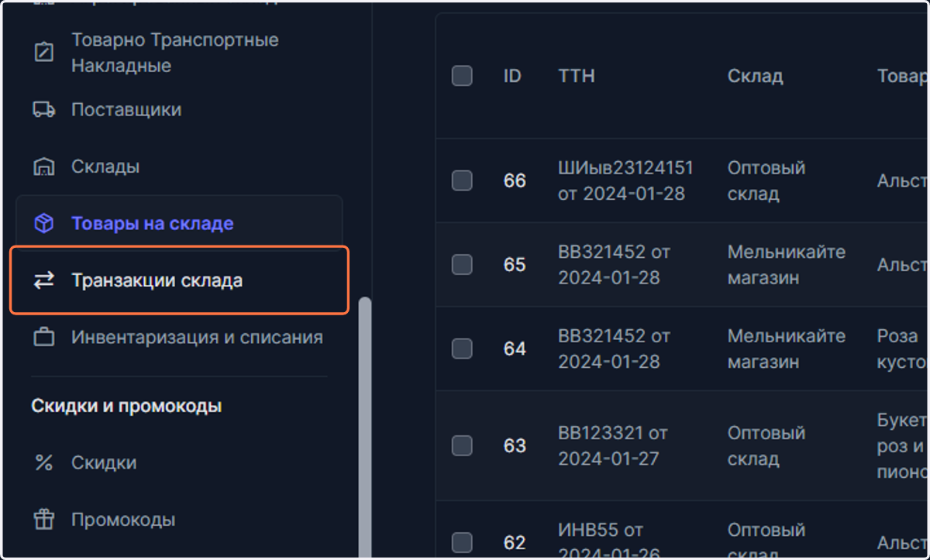Tick checkbox for row ID 66
The image size is (930, 560).
(462, 180)
